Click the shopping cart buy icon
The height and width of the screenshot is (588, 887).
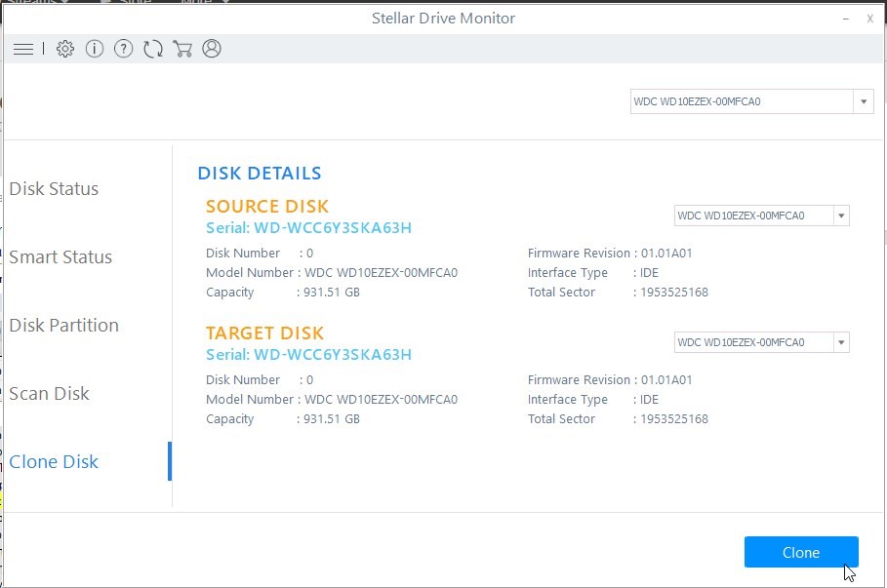pos(182,49)
